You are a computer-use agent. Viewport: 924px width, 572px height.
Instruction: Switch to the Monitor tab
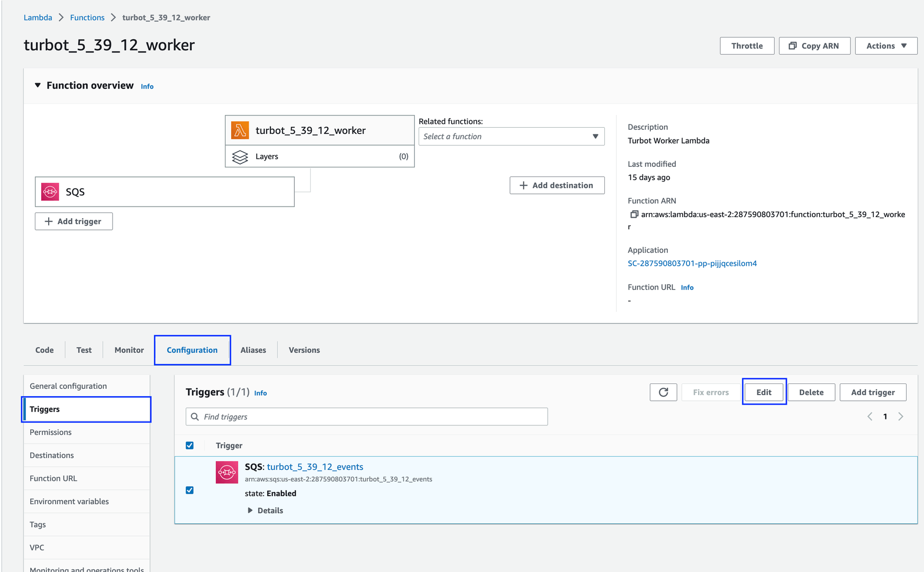129,350
